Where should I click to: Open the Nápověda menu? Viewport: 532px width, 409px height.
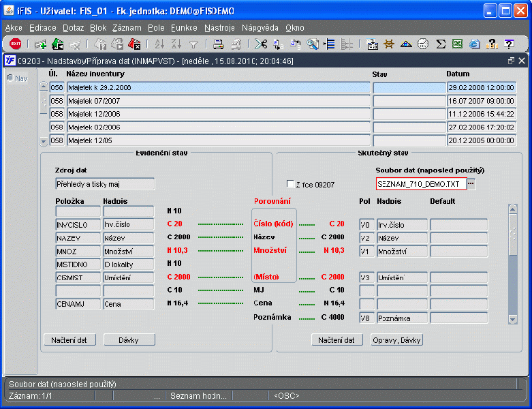260,28
